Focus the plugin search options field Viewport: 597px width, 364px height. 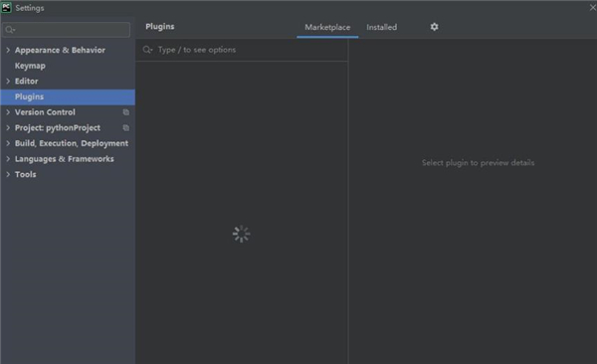242,50
